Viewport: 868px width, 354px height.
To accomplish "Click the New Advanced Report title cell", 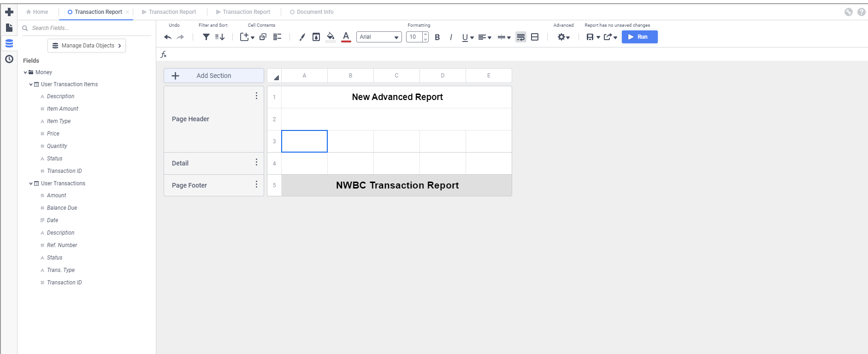I will pos(397,97).
